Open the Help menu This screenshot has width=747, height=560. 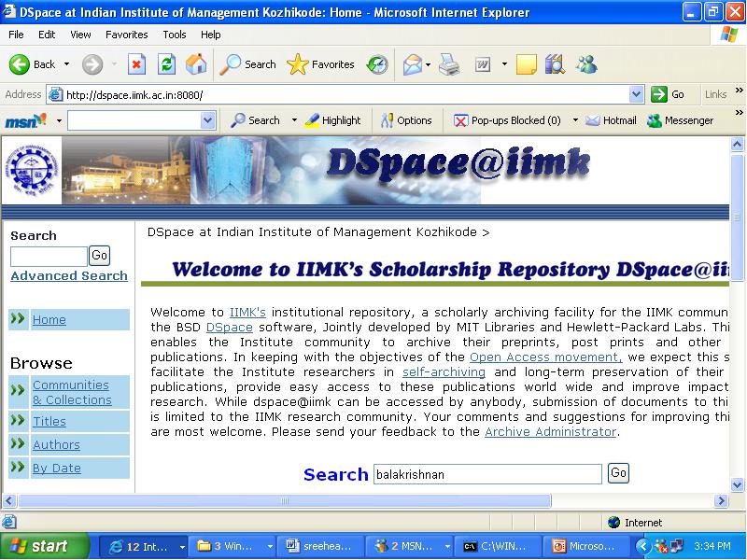point(210,35)
